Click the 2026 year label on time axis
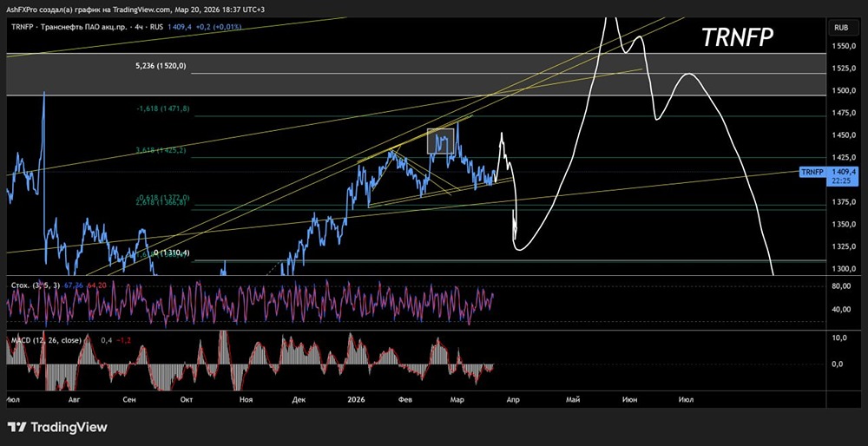 [x=355, y=398]
